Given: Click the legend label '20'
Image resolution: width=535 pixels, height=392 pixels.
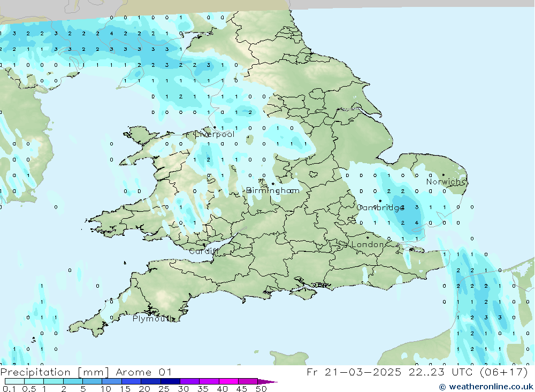Looking at the screenshot, I should click(144, 389).
